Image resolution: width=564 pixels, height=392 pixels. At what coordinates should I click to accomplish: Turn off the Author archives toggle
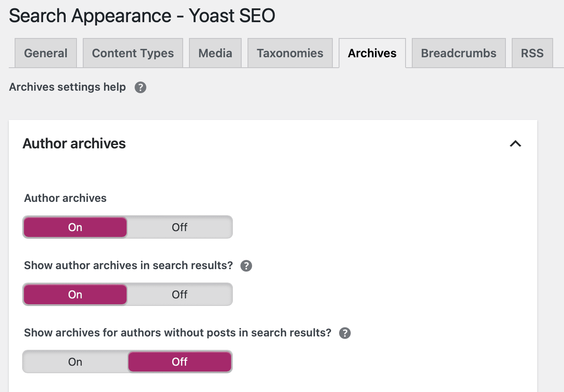179,227
